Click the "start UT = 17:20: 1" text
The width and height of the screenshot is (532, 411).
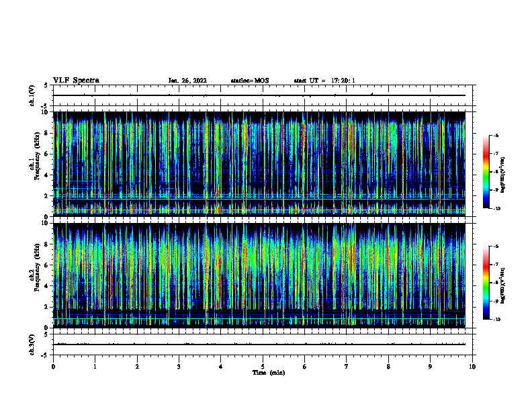[x=324, y=81]
